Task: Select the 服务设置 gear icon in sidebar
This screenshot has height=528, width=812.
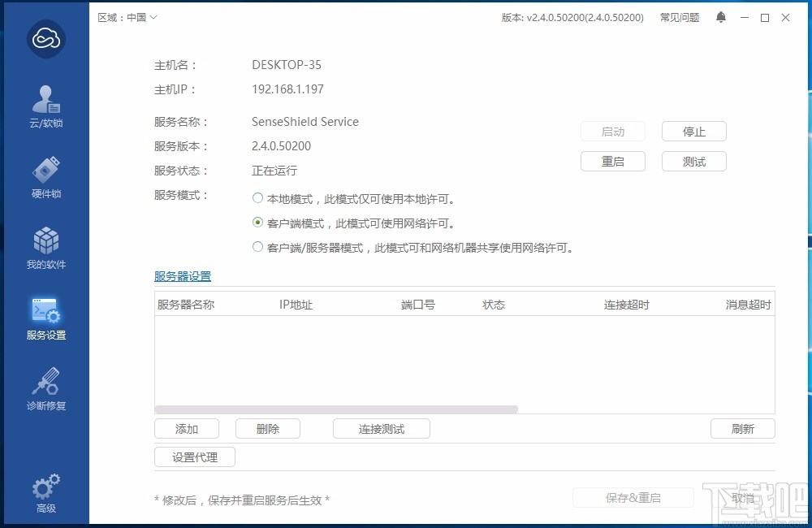Action: click(x=45, y=317)
